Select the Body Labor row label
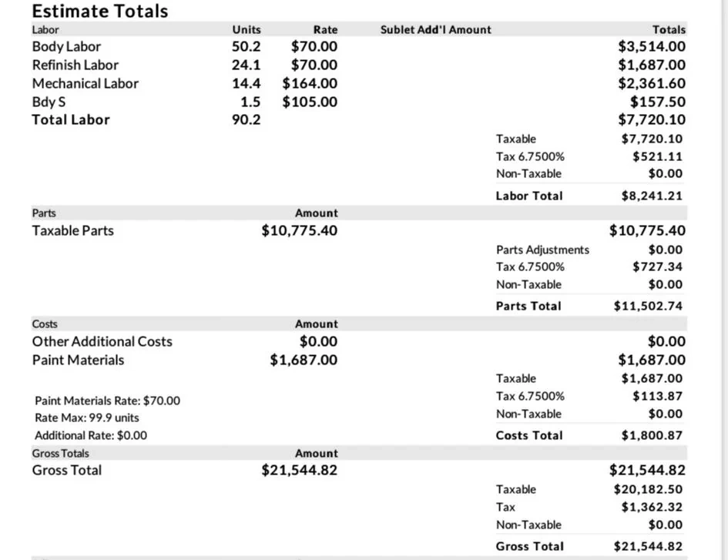Viewport: 728px width, 560px height. tap(66, 46)
